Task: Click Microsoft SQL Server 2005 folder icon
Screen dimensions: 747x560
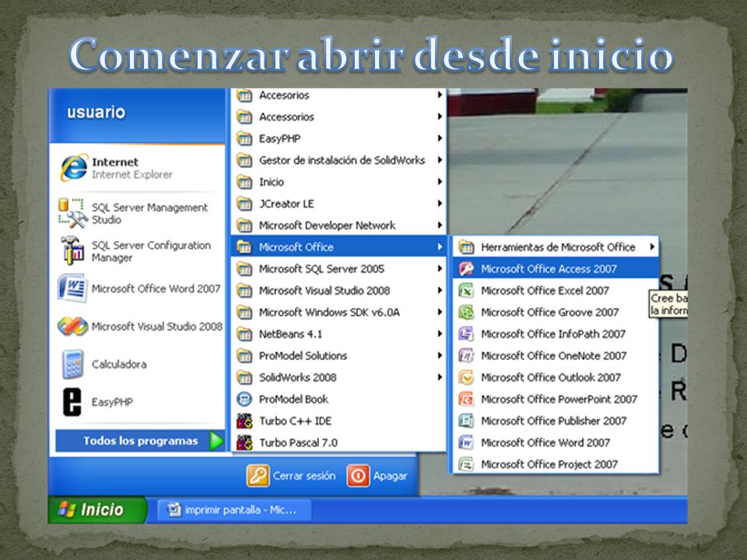Action: point(244,269)
